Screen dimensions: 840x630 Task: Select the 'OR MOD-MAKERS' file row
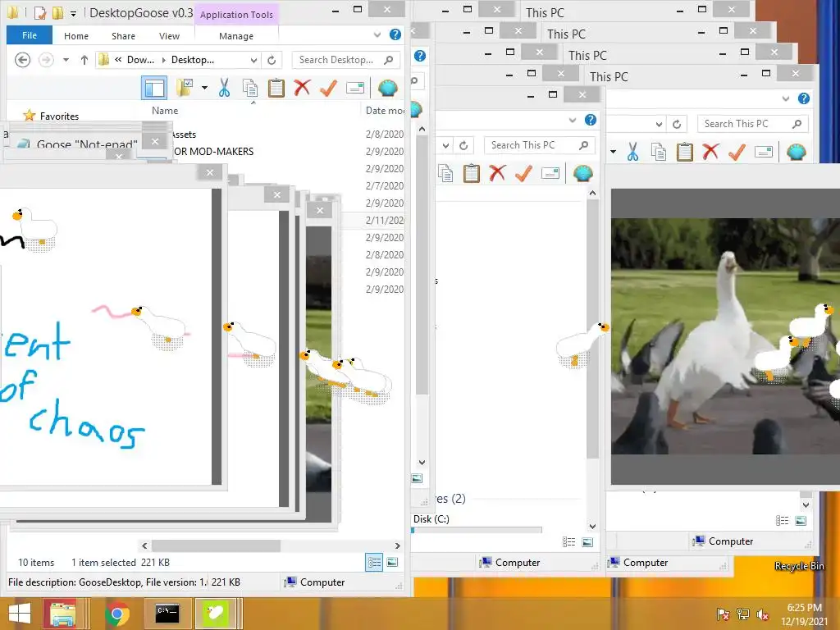(x=213, y=152)
